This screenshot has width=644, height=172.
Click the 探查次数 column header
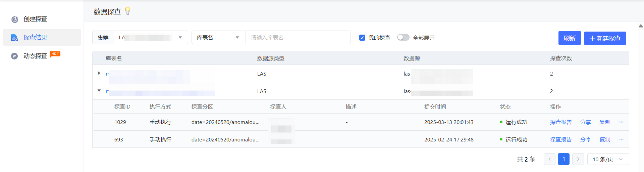coord(561,58)
